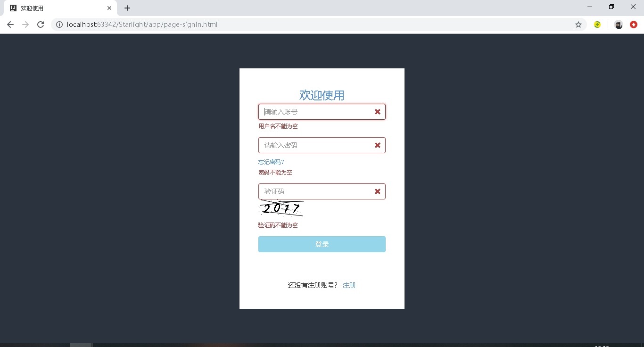Click the red X in password field
The image size is (644, 347).
[378, 145]
